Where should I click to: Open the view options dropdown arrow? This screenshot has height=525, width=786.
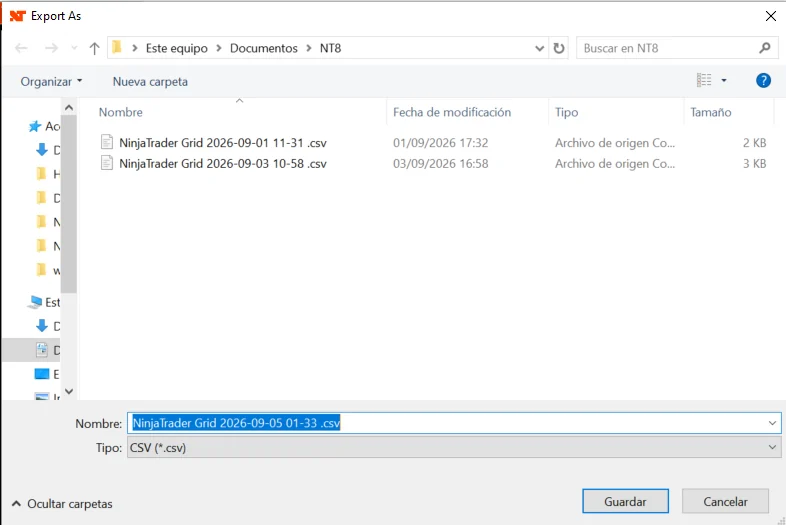[724, 80]
